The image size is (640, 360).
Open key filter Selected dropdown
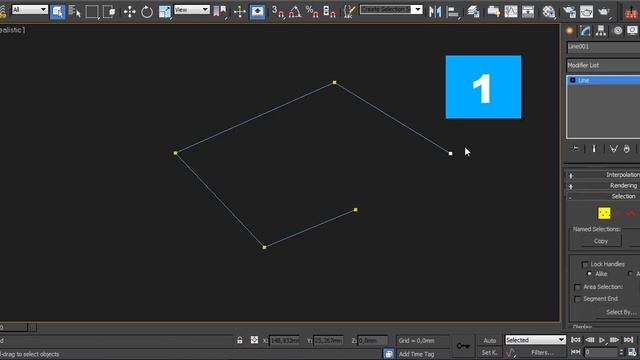pyautogui.click(x=535, y=340)
